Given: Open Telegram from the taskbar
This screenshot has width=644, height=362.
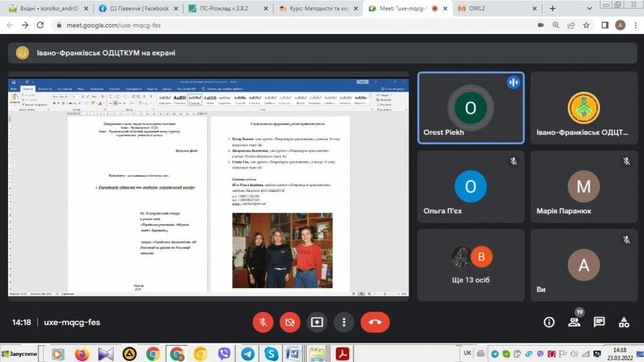Looking at the screenshot, I should pyautogui.click(x=248, y=354).
